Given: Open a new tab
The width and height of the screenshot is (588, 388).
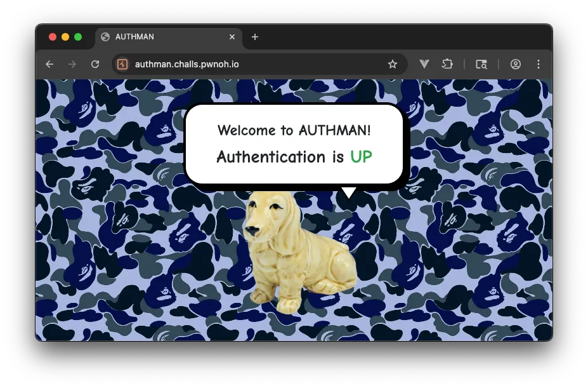Looking at the screenshot, I should click(255, 37).
